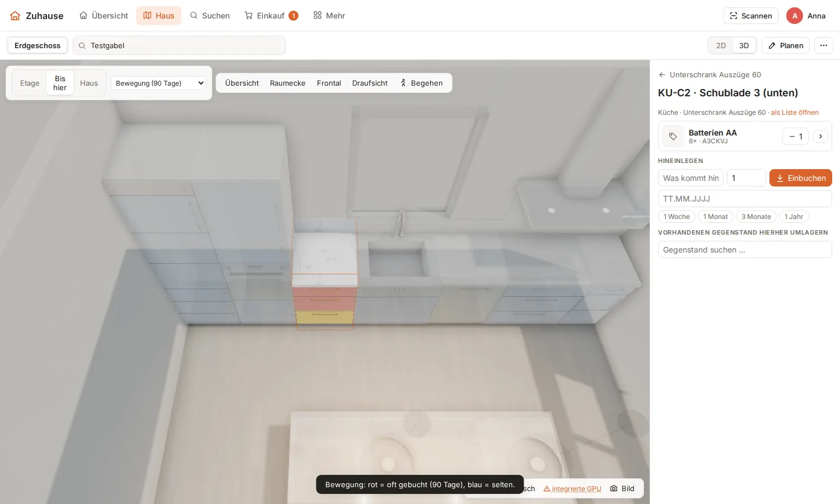
Task: Select the Draufsicht camera view
Action: pyautogui.click(x=370, y=83)
